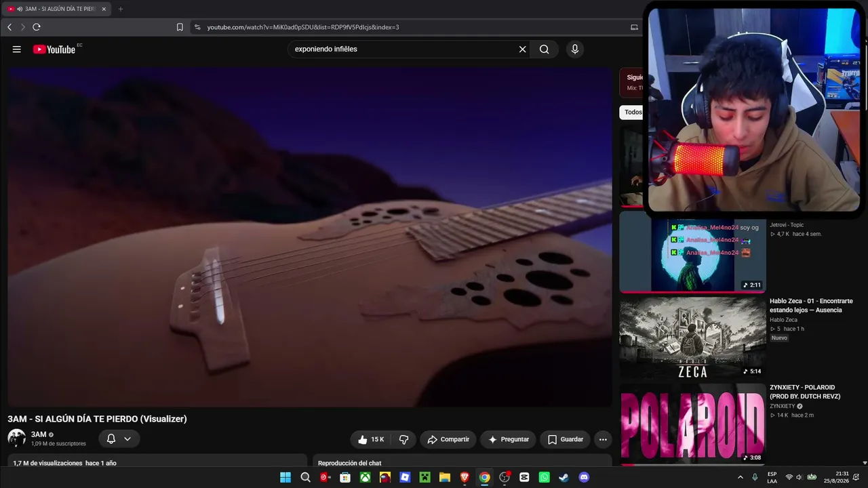Select the 3AM - SI ALGÚN DÍA TE PIERDO browser tab

[57, 9]
